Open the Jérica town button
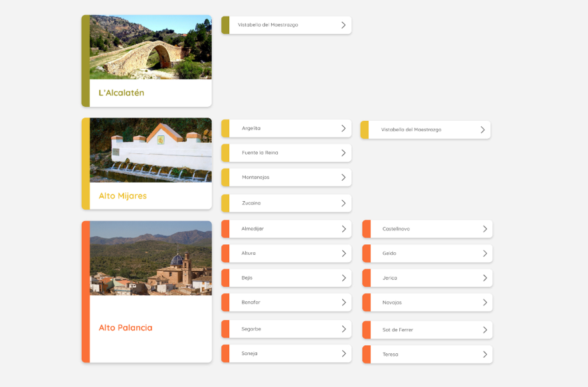Screen dimensions: 588x387 (x=427, y=278)
